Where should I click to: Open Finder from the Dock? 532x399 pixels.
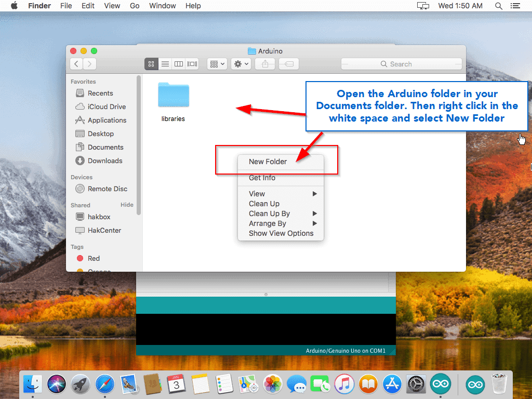pos(33,384)
